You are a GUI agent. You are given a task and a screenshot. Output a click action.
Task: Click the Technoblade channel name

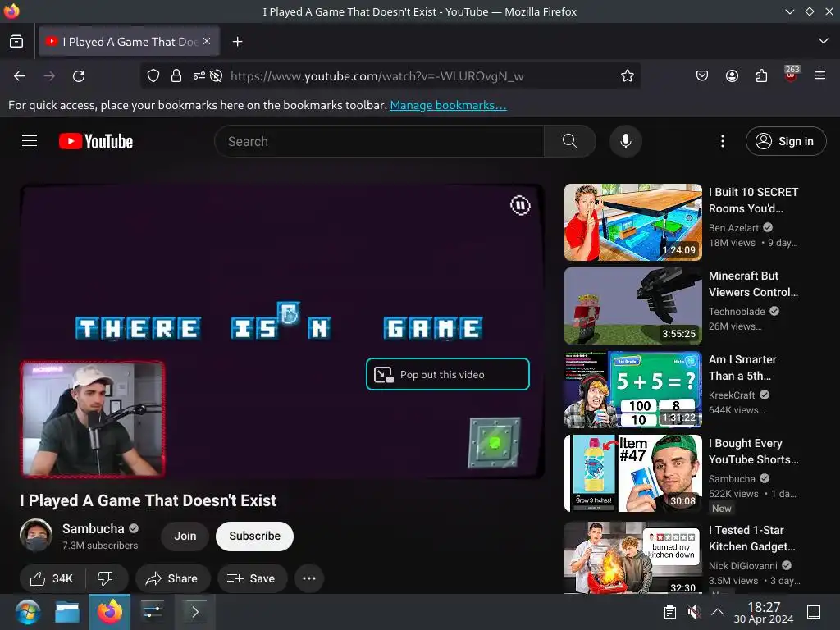tap(737, 311)
